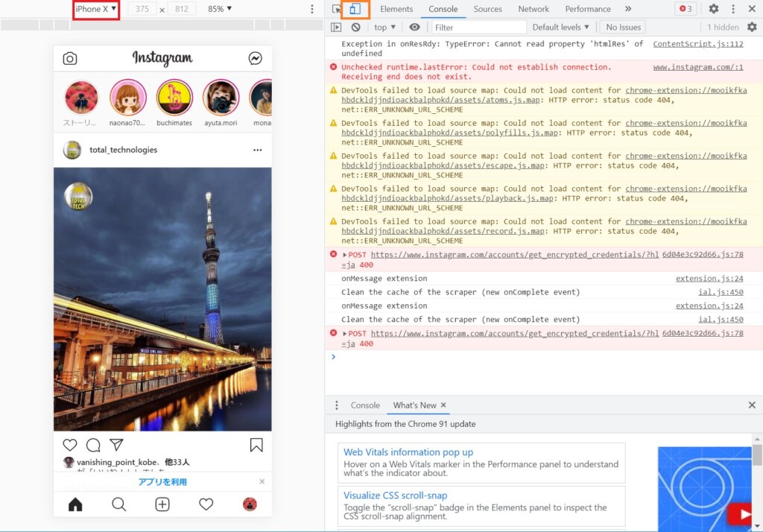
Task: Open Instagram Messenger direct messages
Action: click(255, 58)
